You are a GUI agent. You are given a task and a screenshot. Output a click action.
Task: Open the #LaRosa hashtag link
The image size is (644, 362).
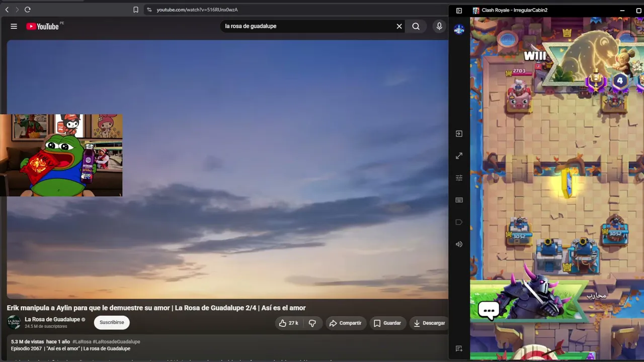pyautogui.click(x=82, y=342)
